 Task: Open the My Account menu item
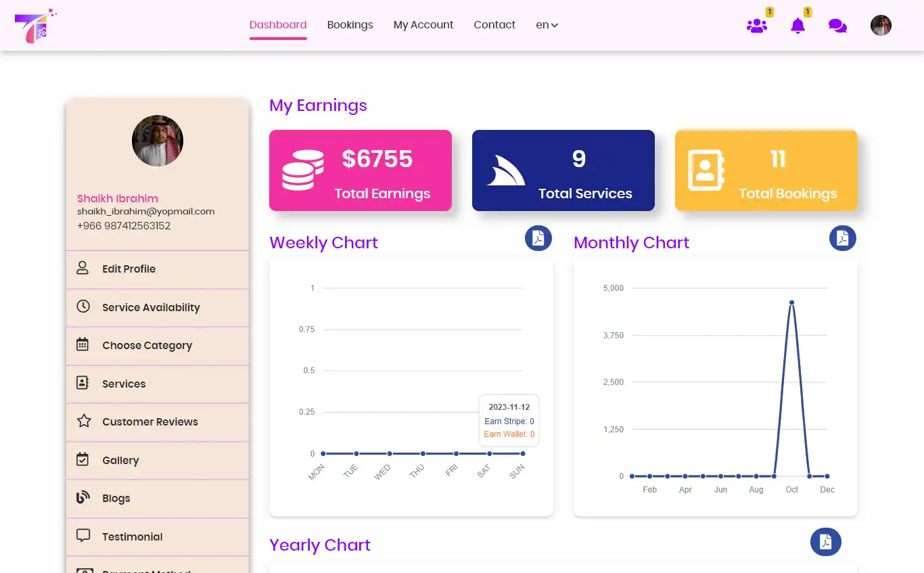[423, 24]
